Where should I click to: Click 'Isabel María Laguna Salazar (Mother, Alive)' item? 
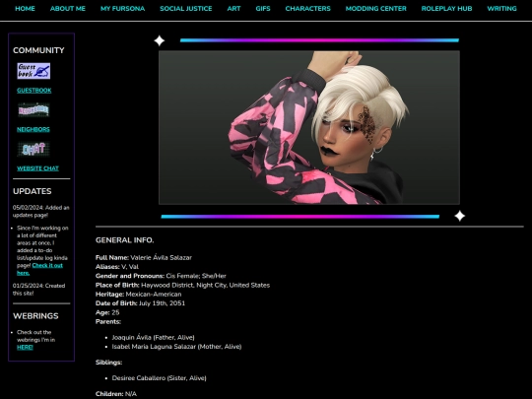click(176, 347)
